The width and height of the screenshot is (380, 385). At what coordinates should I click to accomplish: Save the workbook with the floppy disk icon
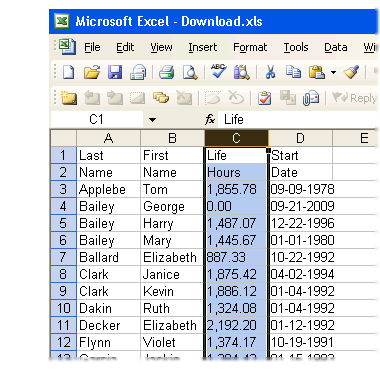coord(115,72)
